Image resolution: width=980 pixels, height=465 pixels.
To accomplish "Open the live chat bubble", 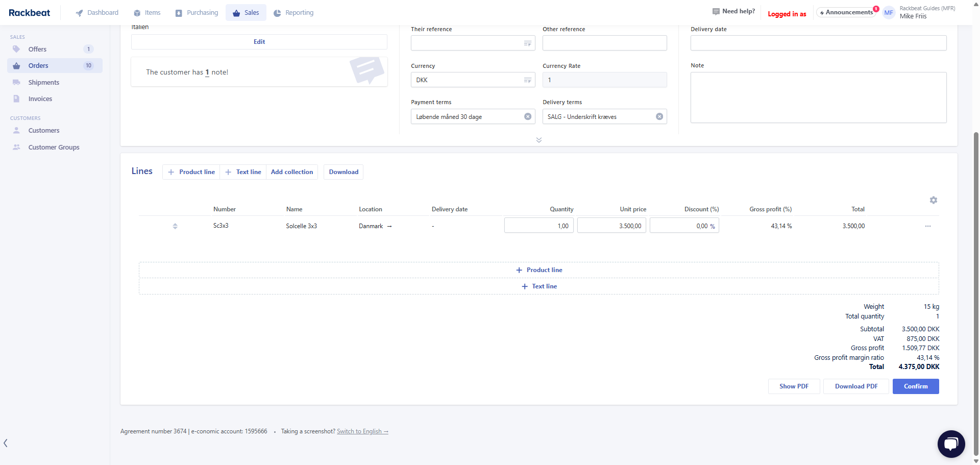I will coord(951,444).
